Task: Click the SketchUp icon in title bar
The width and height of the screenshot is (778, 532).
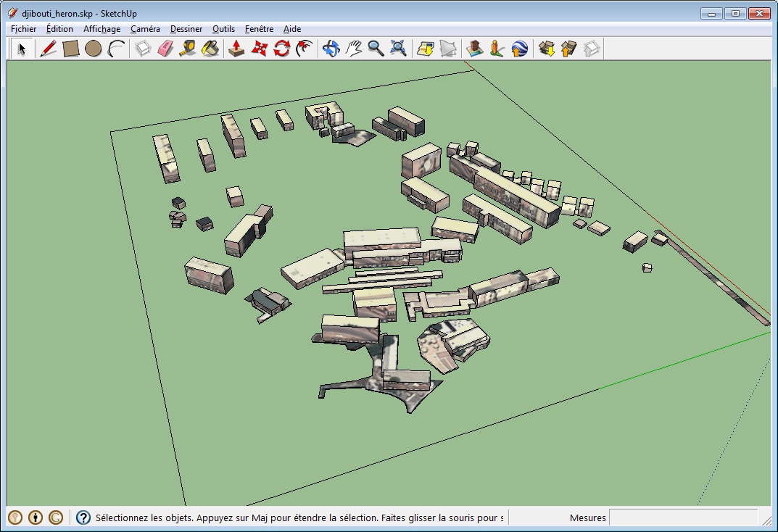Action: point(13,13)
